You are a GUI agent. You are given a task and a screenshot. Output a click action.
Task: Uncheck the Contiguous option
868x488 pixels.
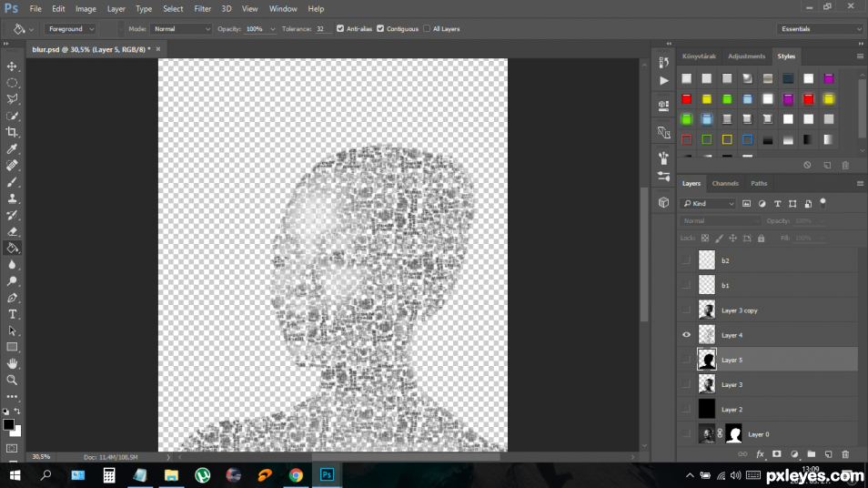(x=380, y=29)
